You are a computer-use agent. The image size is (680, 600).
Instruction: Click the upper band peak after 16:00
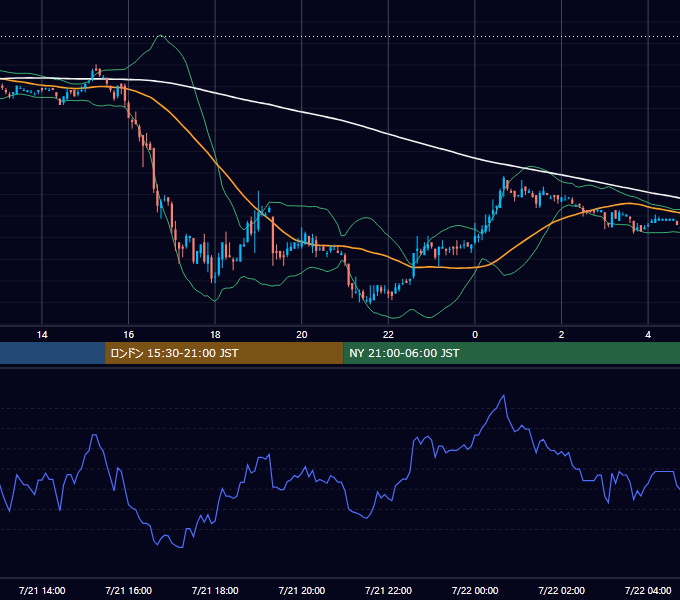coord(161,36)
